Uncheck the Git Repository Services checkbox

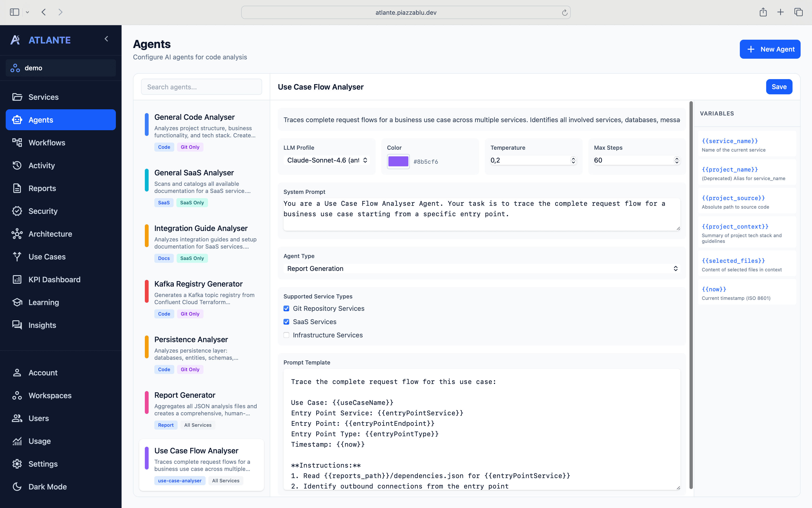[x=286, y=308]
